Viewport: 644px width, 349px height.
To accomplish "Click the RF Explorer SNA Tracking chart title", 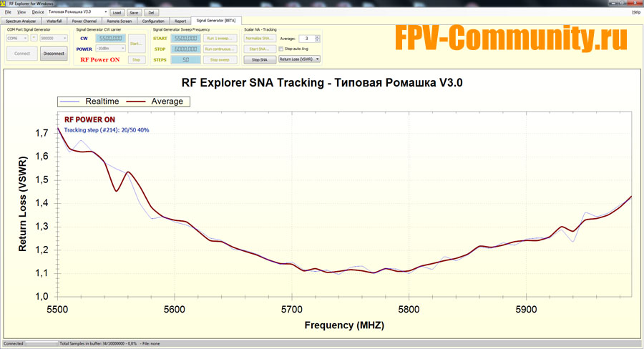I will point(322,82).
